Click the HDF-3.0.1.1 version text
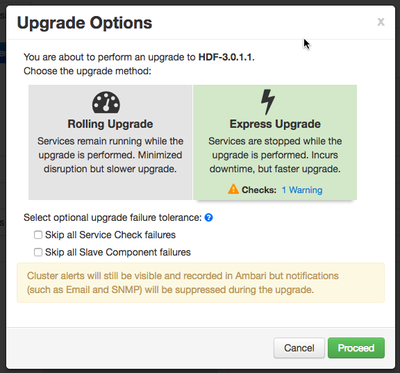Screen dimensions: 400x373 click(x=226, y=57)
